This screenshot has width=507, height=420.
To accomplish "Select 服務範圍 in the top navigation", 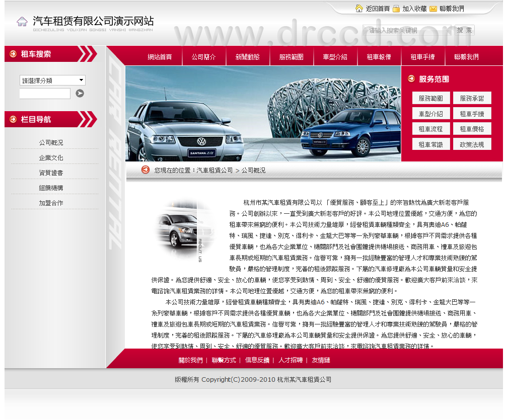I will tap(292, 57).
